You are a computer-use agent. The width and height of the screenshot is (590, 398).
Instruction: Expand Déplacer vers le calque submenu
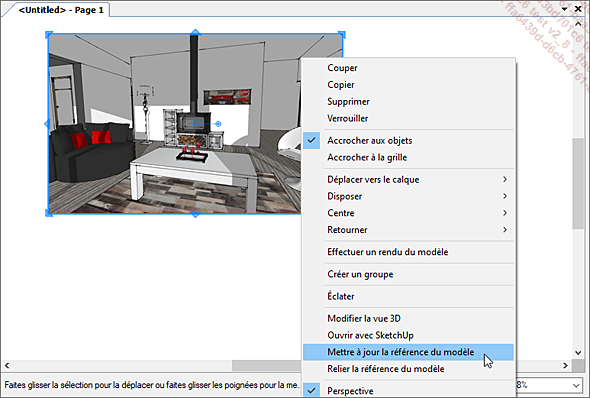[x=408, y=179]
